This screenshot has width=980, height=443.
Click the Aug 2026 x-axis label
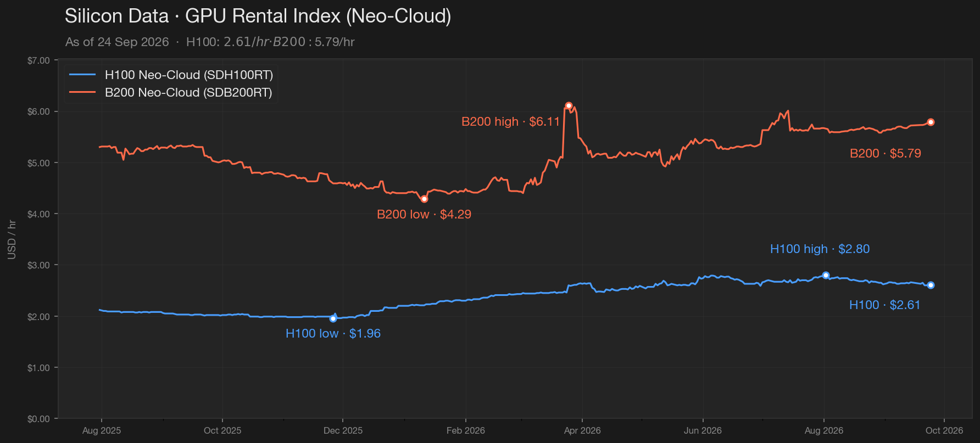click(824, 430)
